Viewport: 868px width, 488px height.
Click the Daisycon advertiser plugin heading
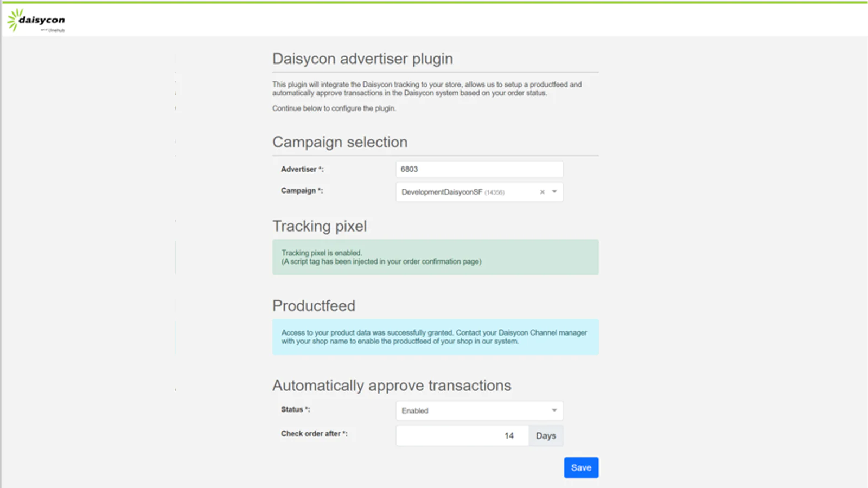(x=362, y=59)
